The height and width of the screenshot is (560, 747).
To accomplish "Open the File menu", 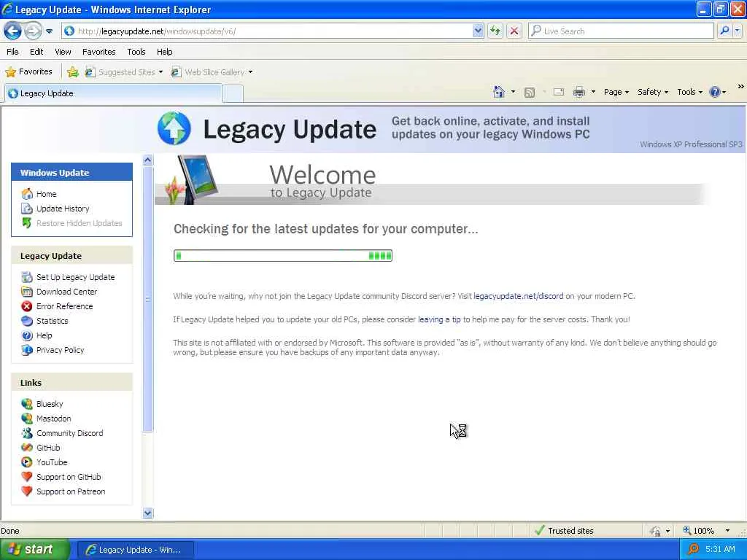I will [12, 52].
